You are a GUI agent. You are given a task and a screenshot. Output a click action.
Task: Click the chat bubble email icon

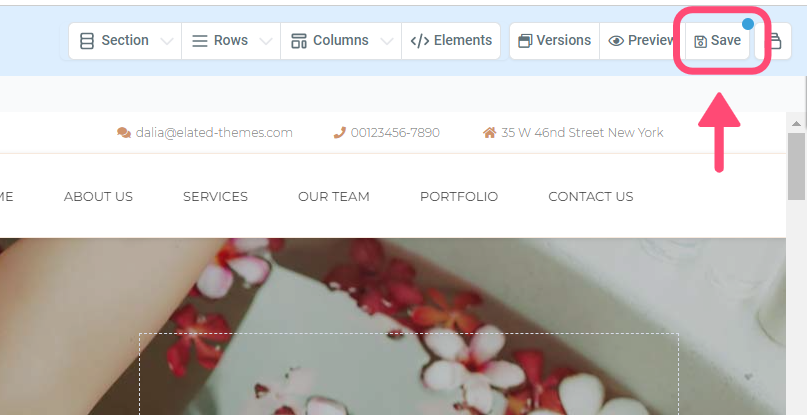coord(124,133)
